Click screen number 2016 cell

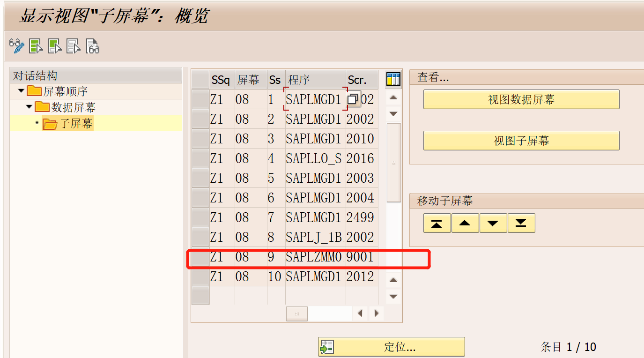tap(362, 158)
